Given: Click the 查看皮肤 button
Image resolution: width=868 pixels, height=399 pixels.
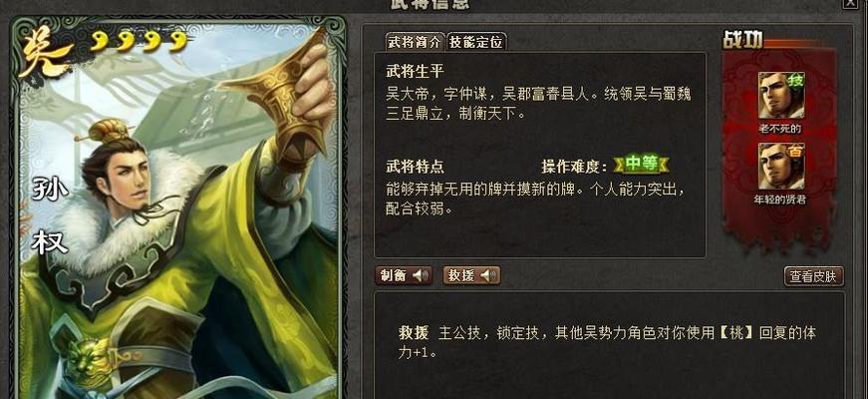Looking at the screenshot, I should click(x=814, y=276).
